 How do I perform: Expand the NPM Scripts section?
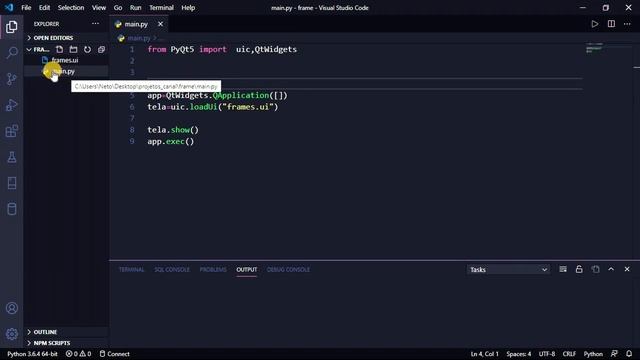51,343
